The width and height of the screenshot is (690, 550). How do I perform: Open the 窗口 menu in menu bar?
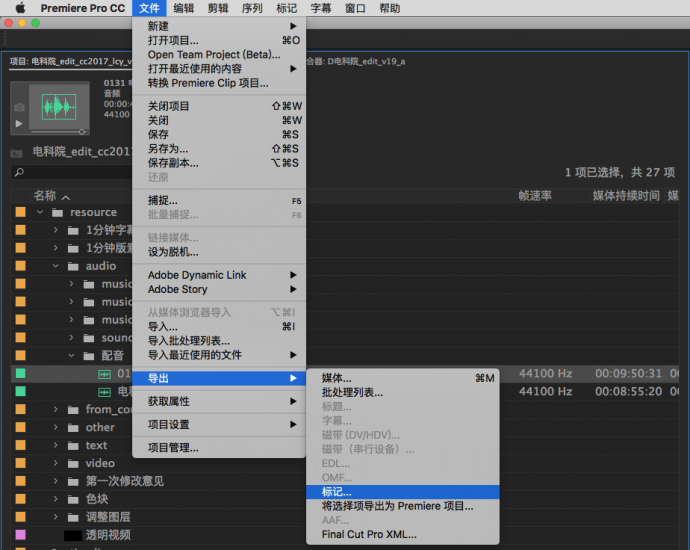click(x=355, y=8)
